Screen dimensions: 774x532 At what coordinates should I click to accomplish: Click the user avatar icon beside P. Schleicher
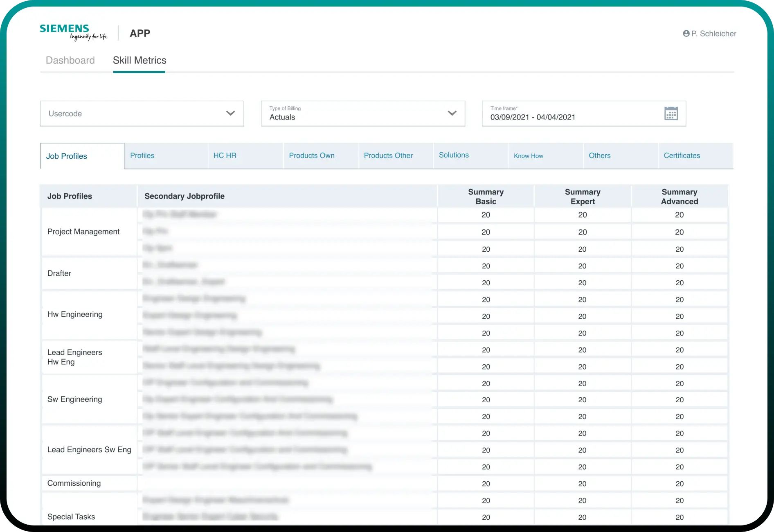(x=686, y=34)
